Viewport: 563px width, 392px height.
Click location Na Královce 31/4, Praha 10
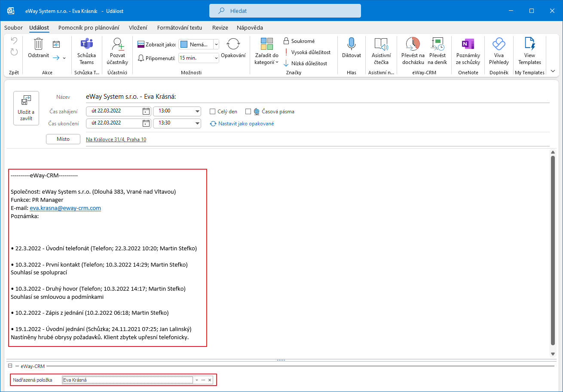(x=116, y=140)
